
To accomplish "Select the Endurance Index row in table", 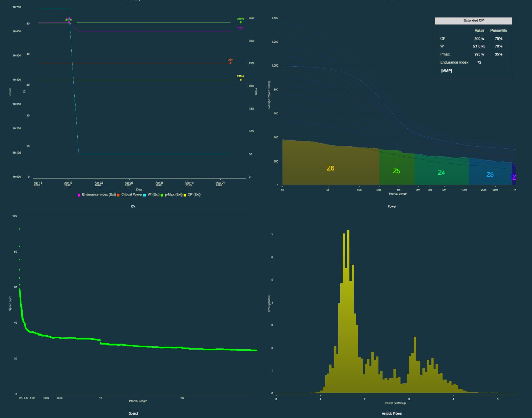I will [454, 62].
